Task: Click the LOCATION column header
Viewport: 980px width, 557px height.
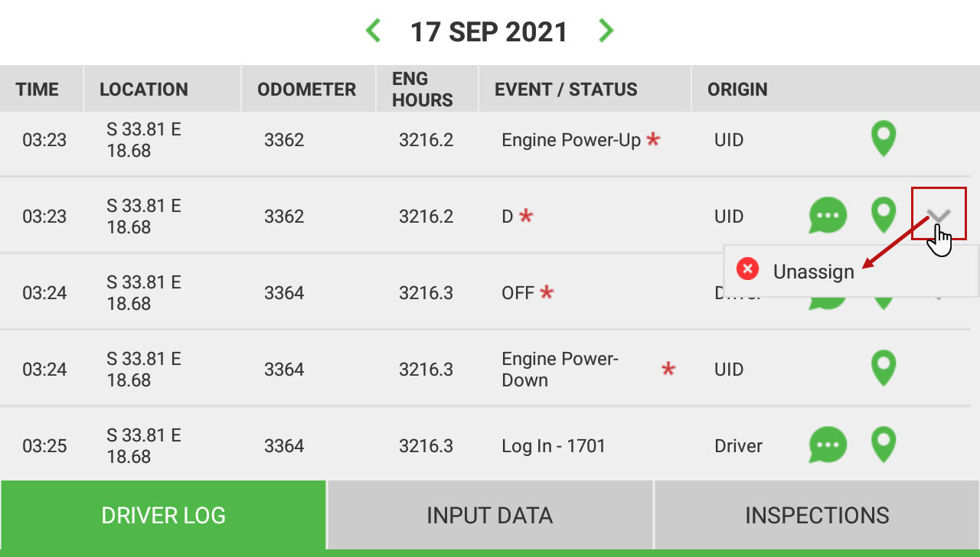Action: 144,90
